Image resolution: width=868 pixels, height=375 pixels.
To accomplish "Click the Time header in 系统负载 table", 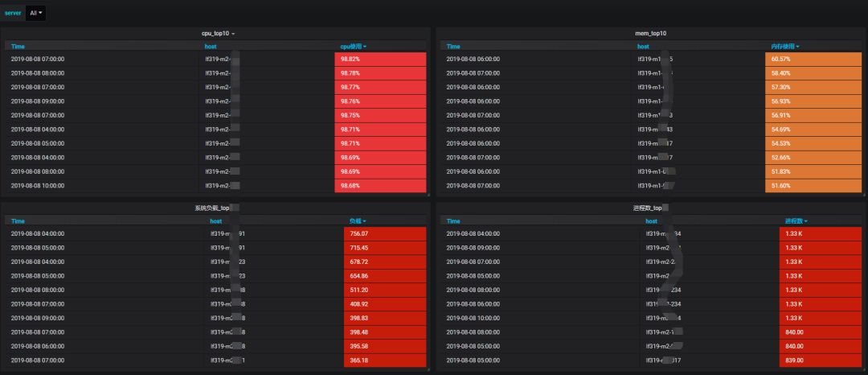I will pyautogui.click(x=18, y=221).
